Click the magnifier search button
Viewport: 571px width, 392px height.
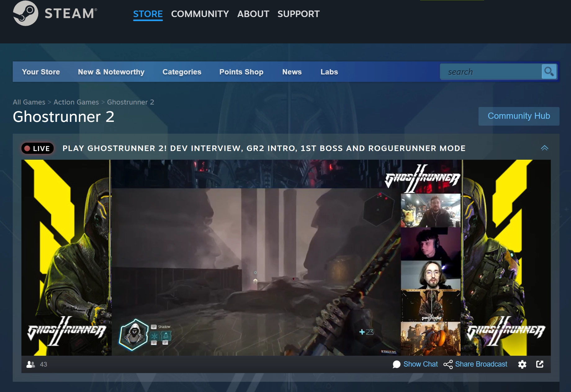549,72
